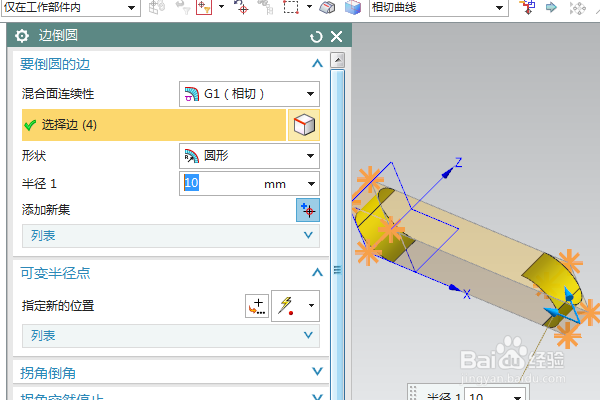This screenshot has width=600, height=400.
Task: Expand the 列表 under 添加新集
Action: 171,235
